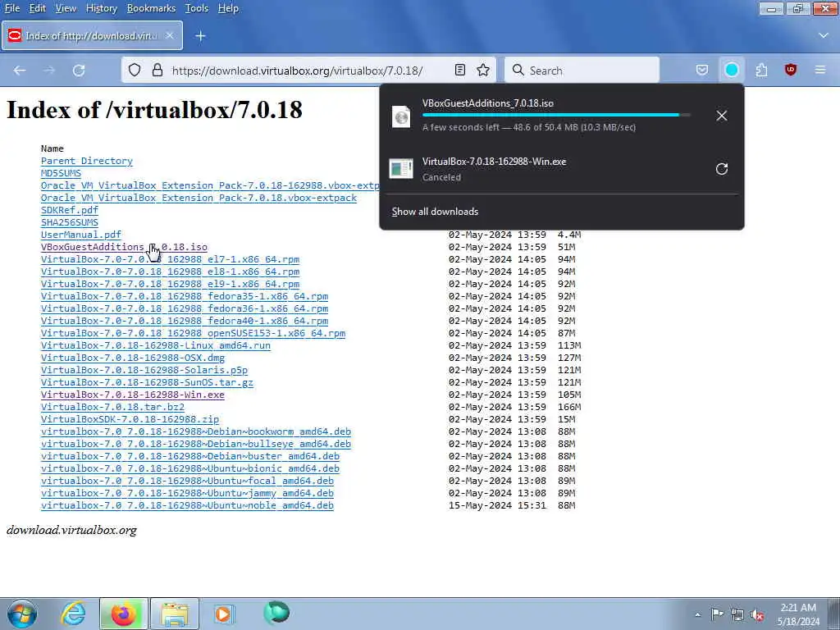Launch Internet Explorer from taskbar
Image resolution: width=840 pixels, height=630 pixels.
coord(73,614)
